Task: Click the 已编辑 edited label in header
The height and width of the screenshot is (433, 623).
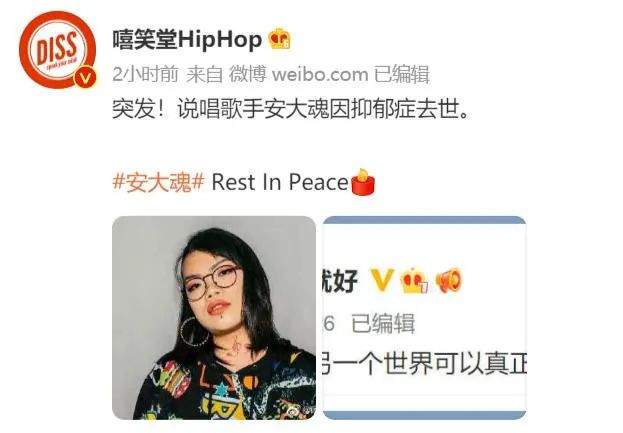Action: point(402,74)
